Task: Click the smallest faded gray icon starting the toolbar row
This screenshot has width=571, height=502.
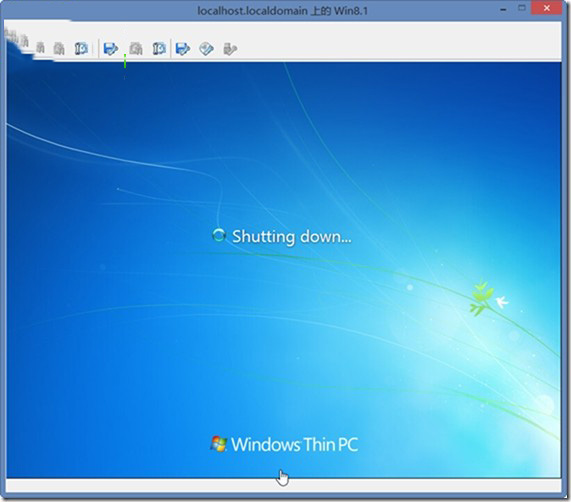Action: (x=40, y=48)
